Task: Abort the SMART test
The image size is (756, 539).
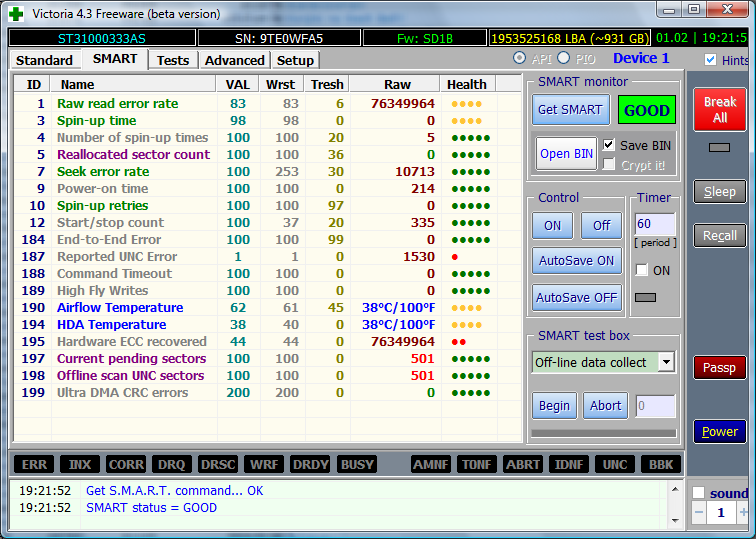Action: click(x=606, y=406)
